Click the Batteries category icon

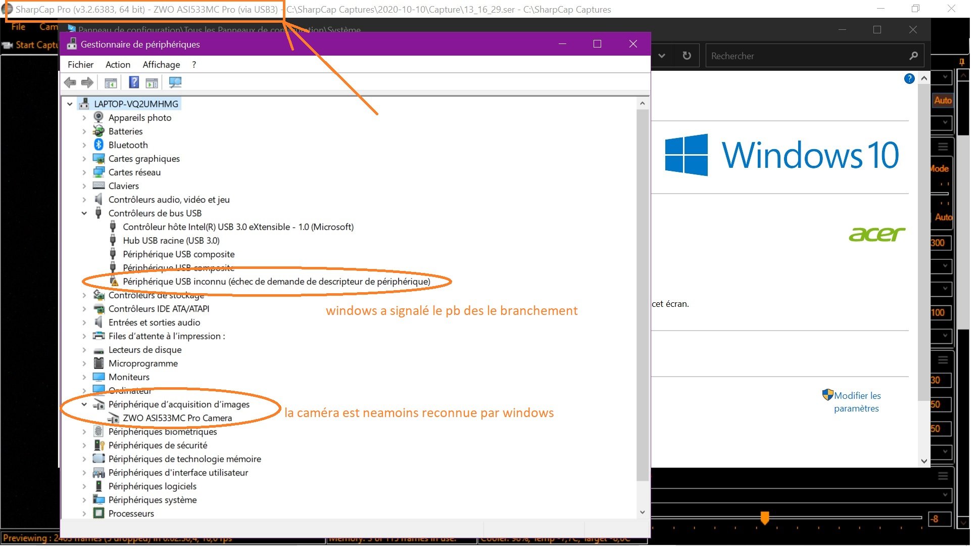pyautogui.click(x=99, y=131)
